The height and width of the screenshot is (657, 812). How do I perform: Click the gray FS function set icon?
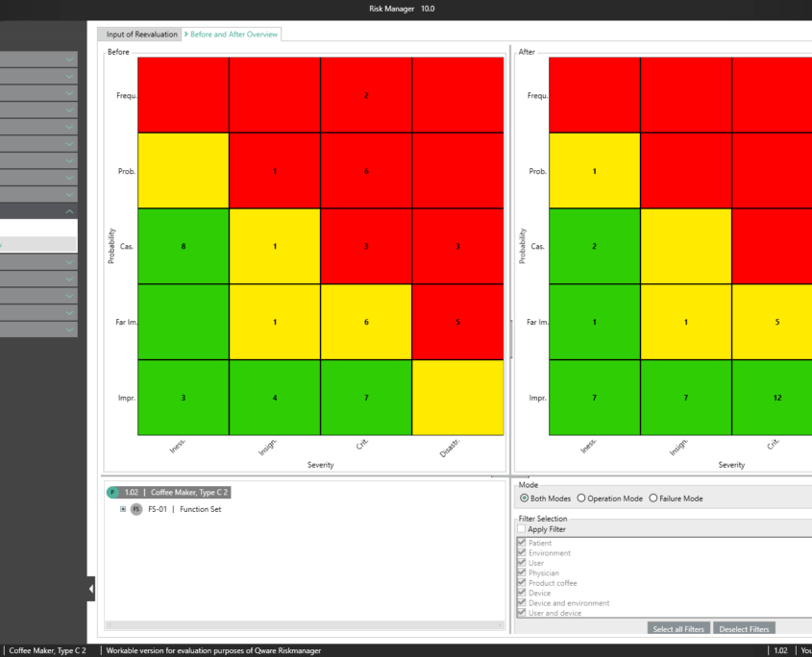(x=136, y=509)
